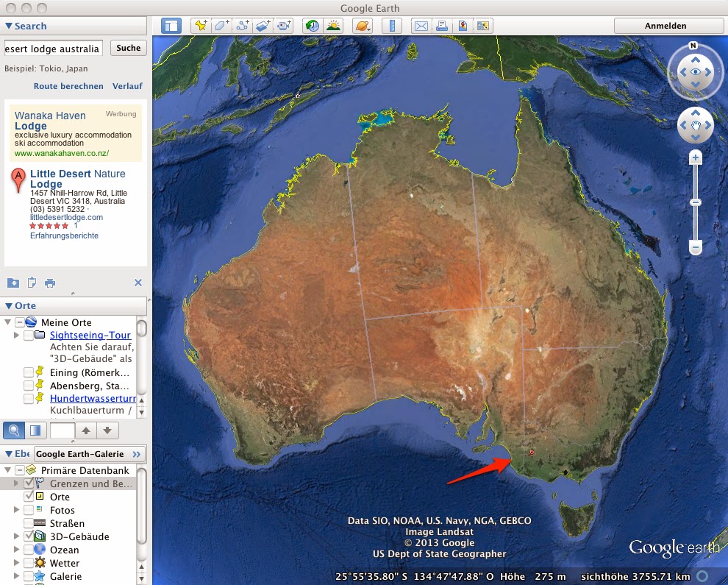Image resolution: width=728 pixels, height=585 pixels.
Task: Uncheck the Orte layer checkbox
Action: pyautogui.click(x=29, y=496)
